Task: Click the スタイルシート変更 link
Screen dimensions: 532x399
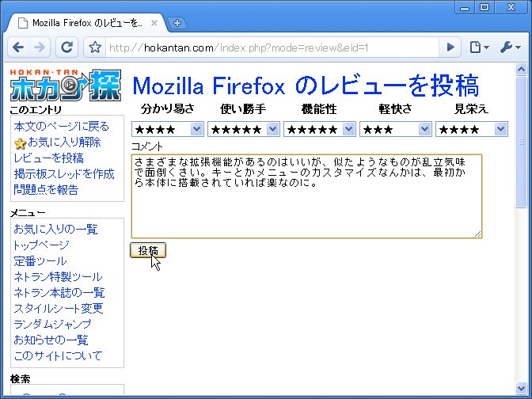Action: (x=59, y=309)
